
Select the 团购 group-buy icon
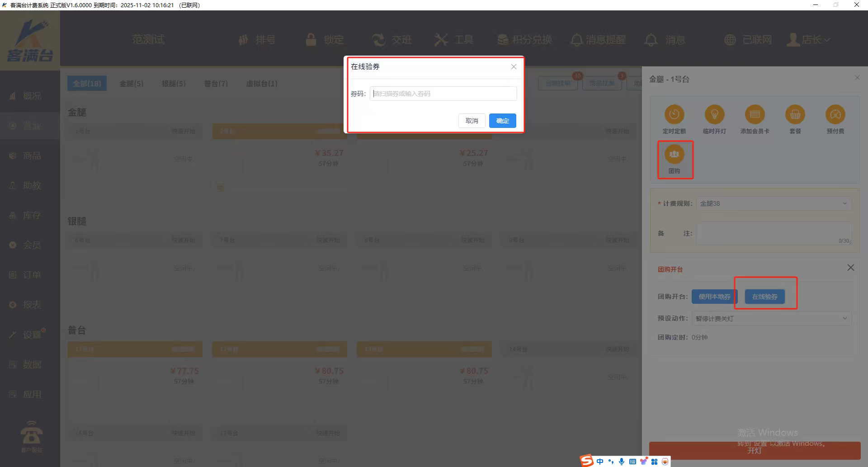[x=674, y=155]
